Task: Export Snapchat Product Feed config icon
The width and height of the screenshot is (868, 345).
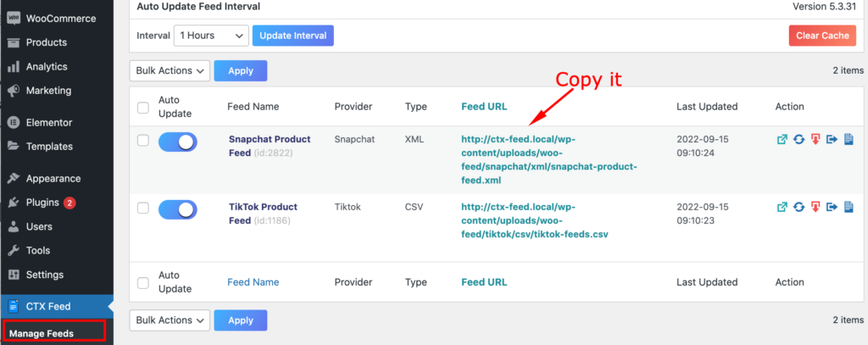Action: (832, 140)
